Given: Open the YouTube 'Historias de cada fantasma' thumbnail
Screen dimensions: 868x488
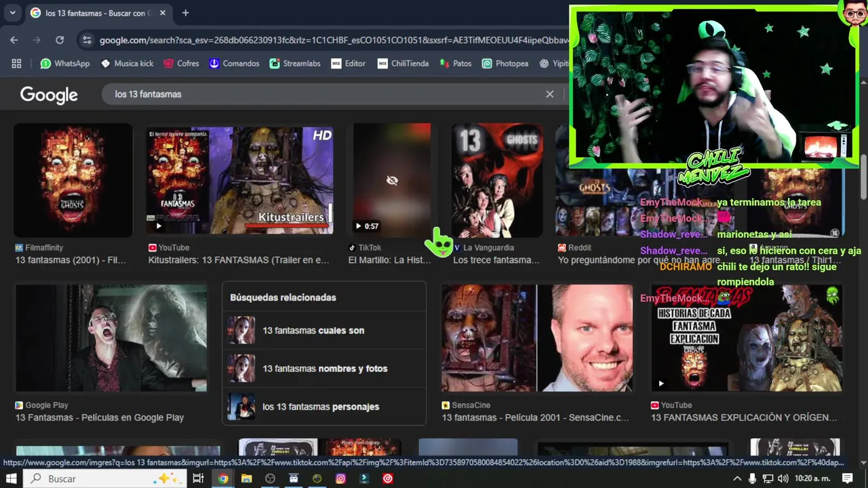Looking at the screenshot, I should pos(747,338).
